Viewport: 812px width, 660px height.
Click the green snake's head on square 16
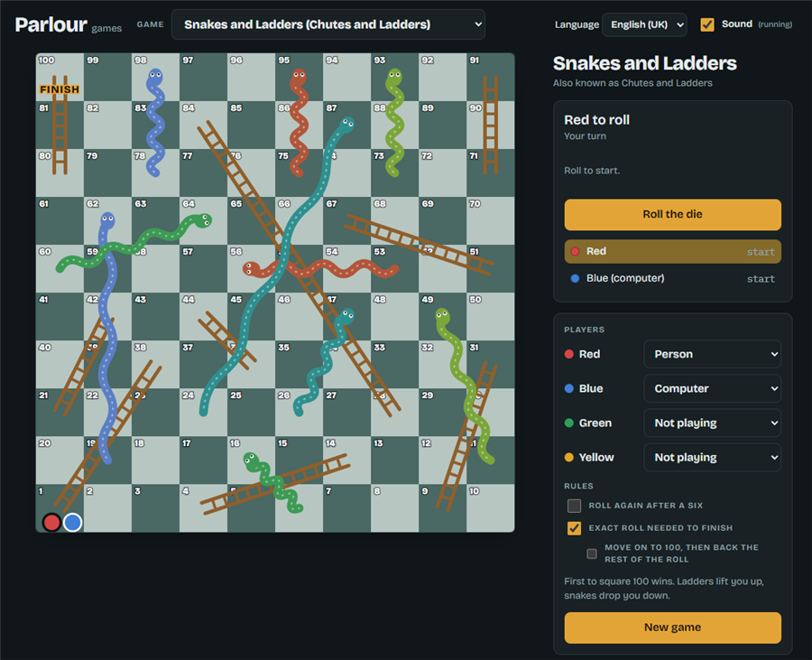251,460
